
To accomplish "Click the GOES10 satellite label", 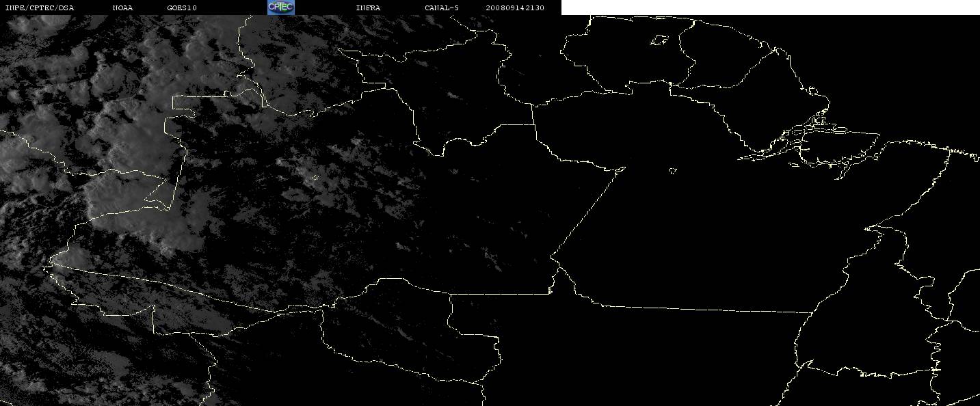I will [x=182, y=8].
